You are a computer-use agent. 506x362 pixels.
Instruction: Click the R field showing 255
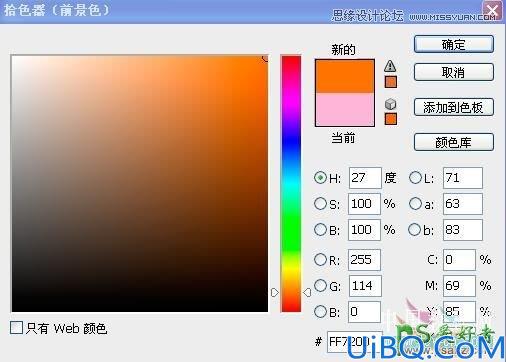tap(364, 260)
